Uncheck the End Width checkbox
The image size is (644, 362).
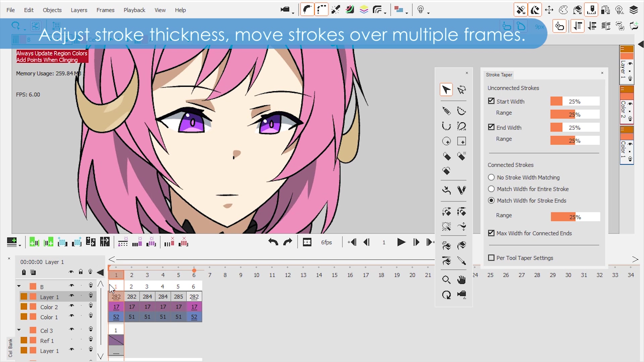pyautogui.click(x=491, y=127)
